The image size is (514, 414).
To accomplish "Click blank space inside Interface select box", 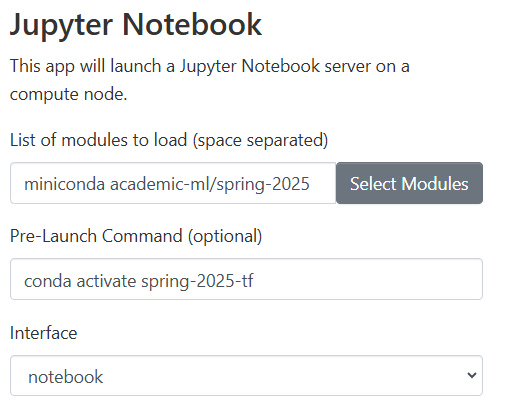I will (283, 376).
